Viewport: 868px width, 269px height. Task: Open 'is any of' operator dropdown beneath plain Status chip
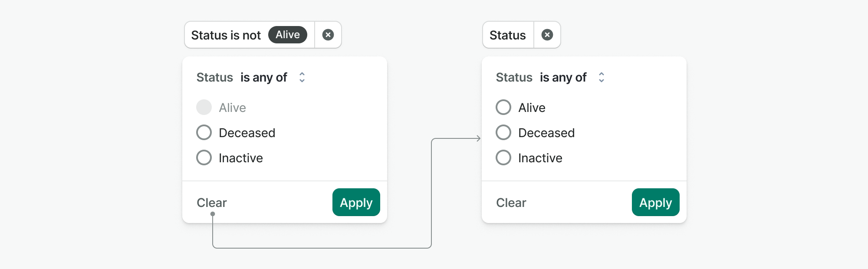pyautogui.click(x=563, y=77)
